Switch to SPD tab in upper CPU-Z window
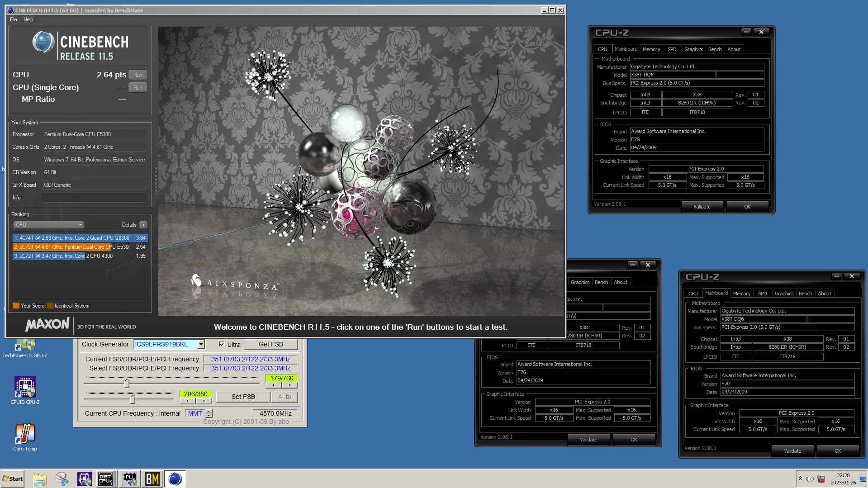 [672, 49]
